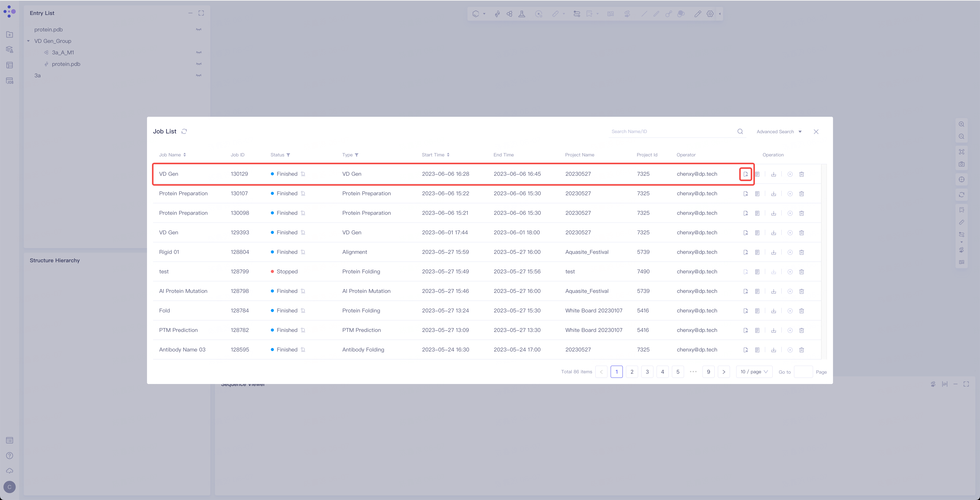Toggle visibility of 3a entry
The image size is (980, 500).
[x=199, y=75]
